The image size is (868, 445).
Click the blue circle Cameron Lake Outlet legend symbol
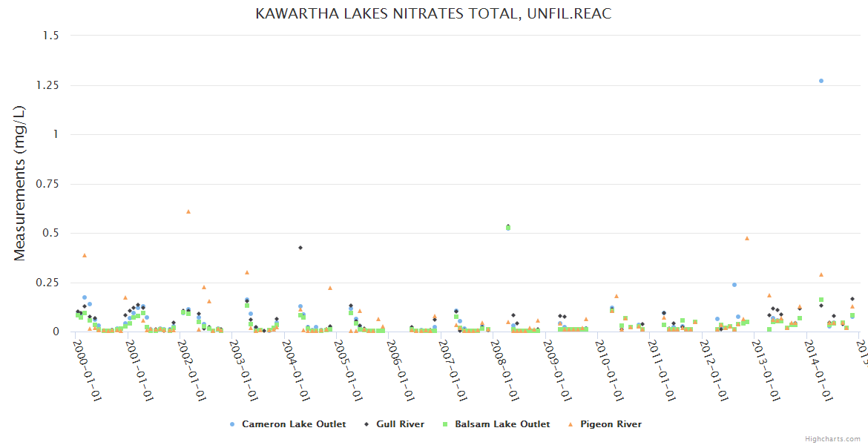(232, 424)
